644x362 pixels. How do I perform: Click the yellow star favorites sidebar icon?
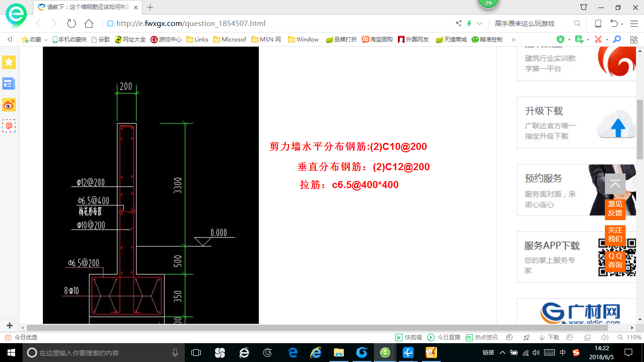coord(9,62)
